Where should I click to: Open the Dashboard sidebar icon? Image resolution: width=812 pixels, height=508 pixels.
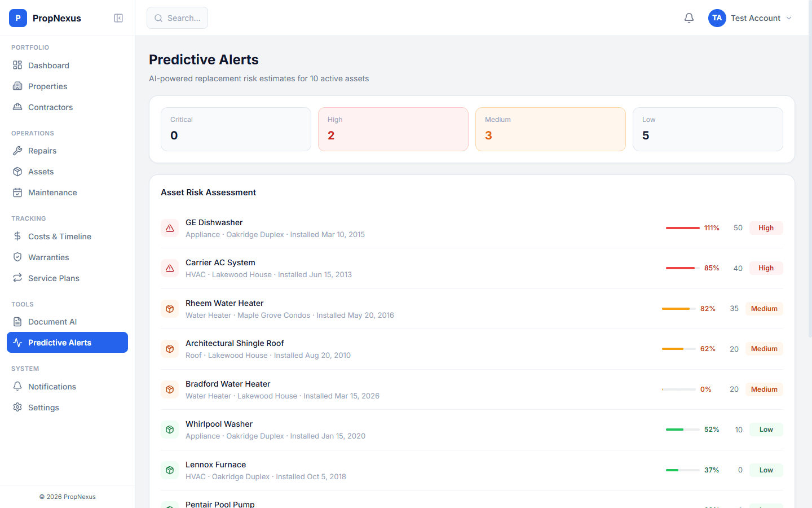tap(17, 65)
